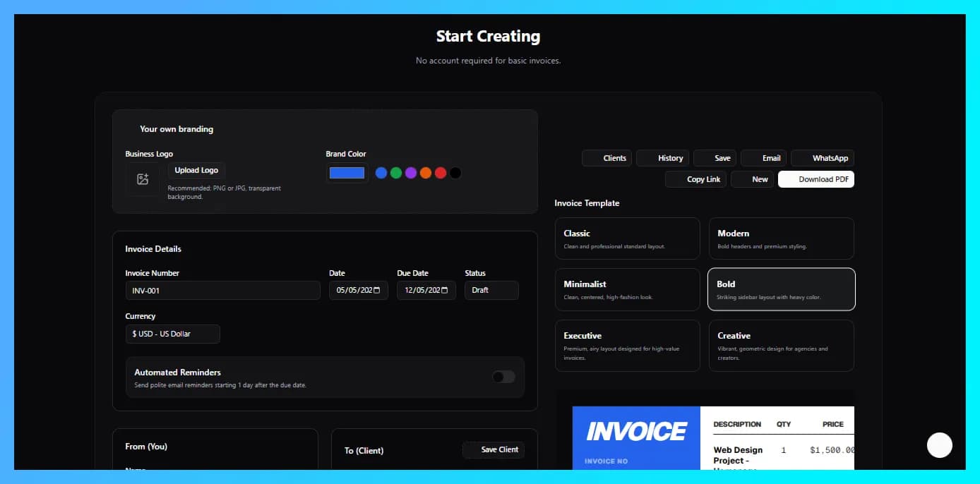980x484 pixels.
Task: Click the Save invoice button
Action: click(715, 158)
